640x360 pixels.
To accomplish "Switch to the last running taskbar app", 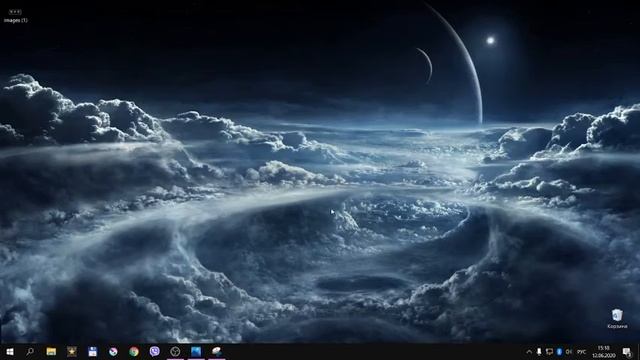I will pos(217,351).
